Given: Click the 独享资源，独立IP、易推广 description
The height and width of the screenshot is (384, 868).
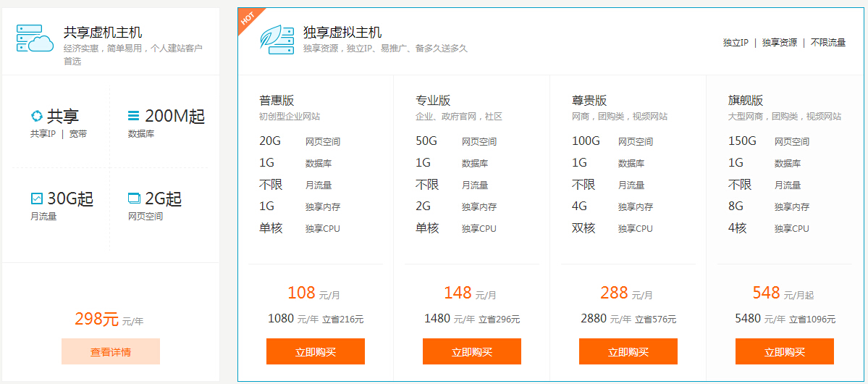Looking at the screenshot, I should click(385, 49).
